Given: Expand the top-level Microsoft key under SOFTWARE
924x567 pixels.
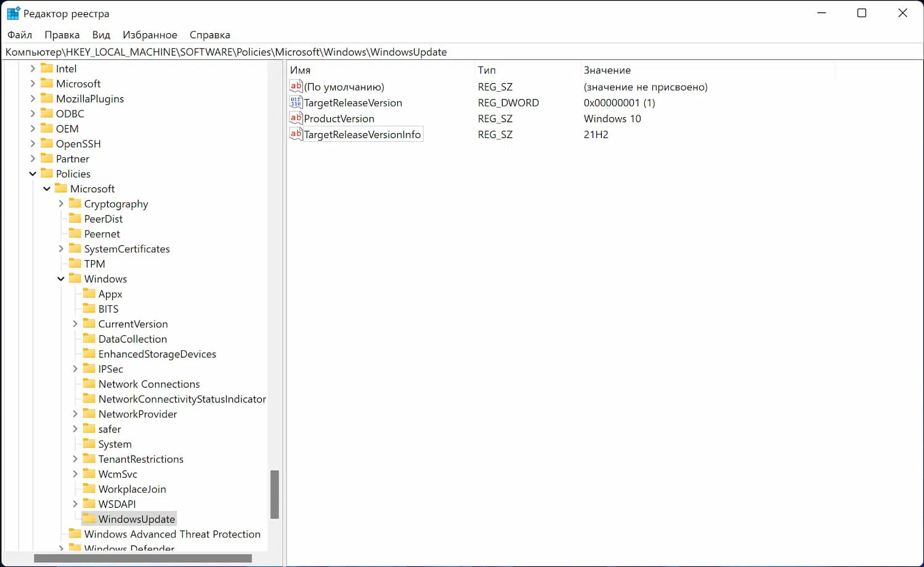Looking at the screenshot, I should coord(33,83).
